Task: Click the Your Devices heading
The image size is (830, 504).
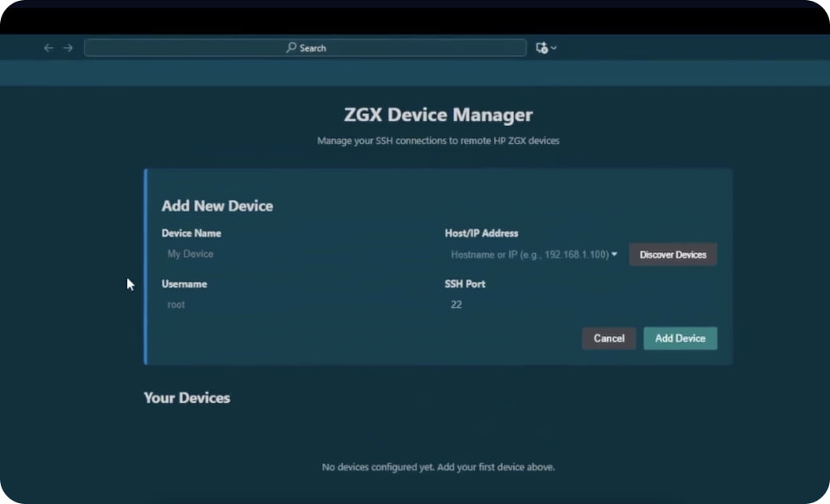Action: (x=187, y=398)
